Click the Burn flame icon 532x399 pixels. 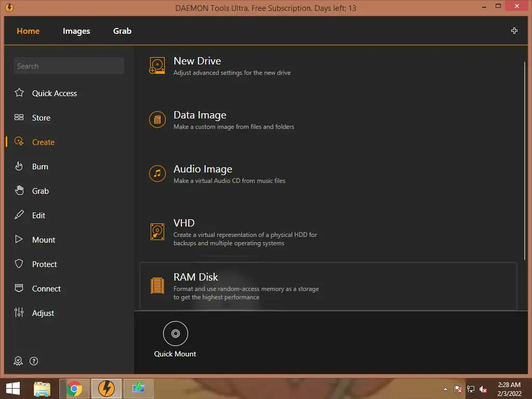pos(19,166)
